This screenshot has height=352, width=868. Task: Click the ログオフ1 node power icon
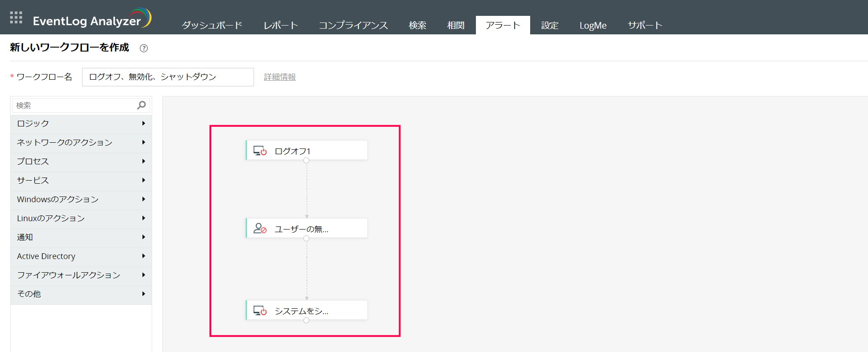260,151
